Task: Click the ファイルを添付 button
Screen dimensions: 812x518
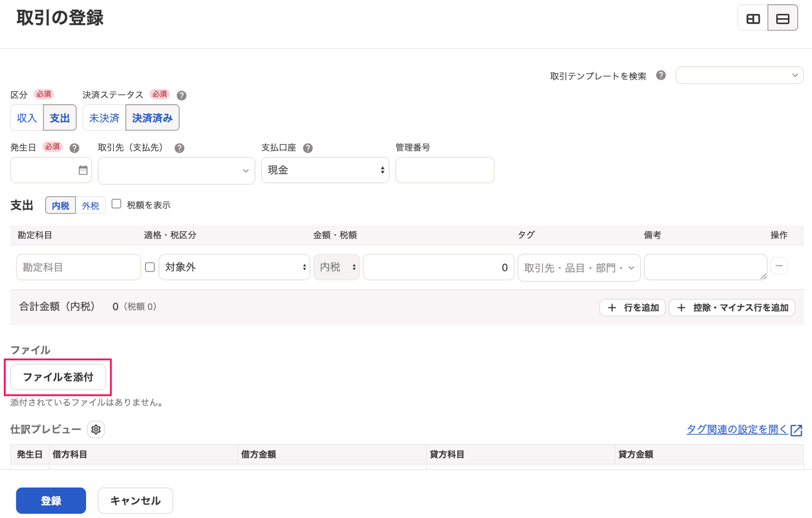Action: (58, 377)
